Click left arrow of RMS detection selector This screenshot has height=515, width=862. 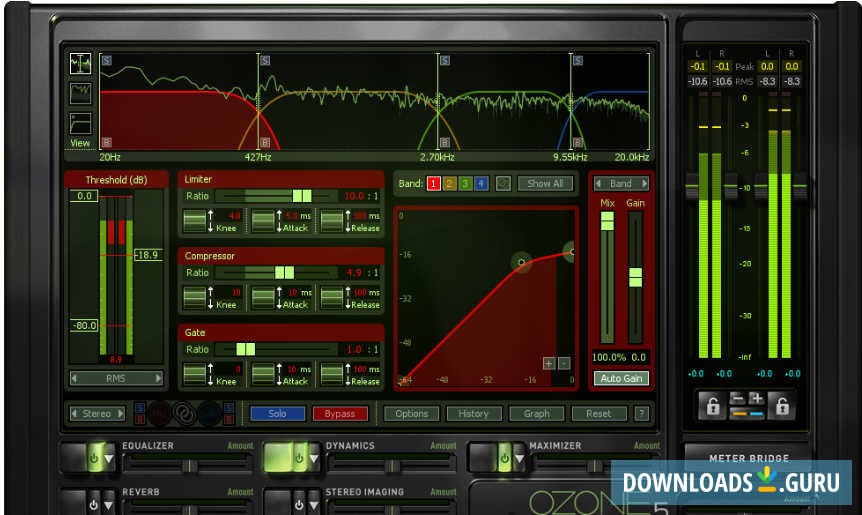pyautogui.click(x=75, y=378)
